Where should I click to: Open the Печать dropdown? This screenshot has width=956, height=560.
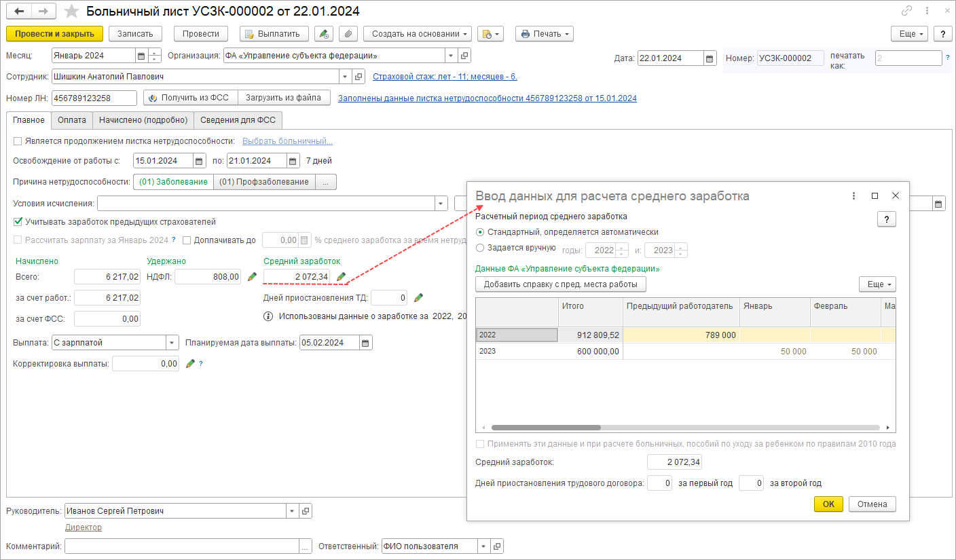pyautogui.click(x=545, y=34)
